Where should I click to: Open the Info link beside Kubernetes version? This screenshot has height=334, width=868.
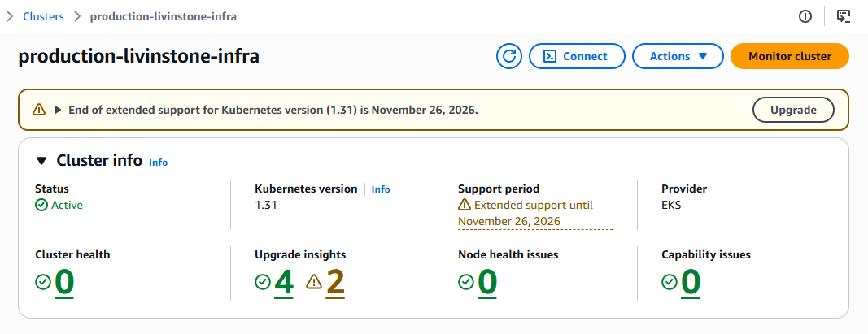(381, 189)
